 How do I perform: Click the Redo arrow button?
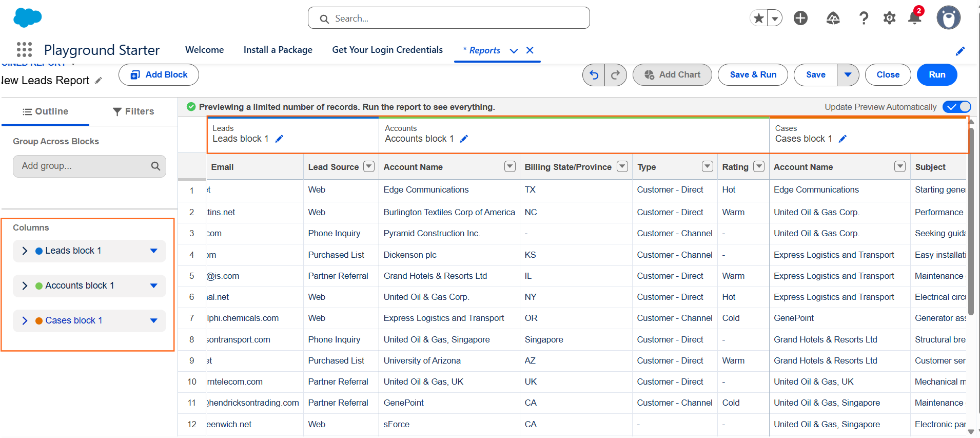(615, 75)
